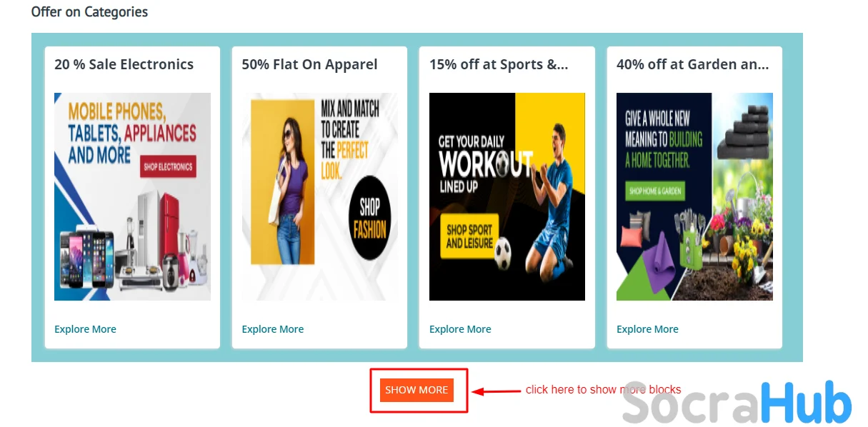
Task: Open Explore More under Garden offer
Action: [647, 329]
